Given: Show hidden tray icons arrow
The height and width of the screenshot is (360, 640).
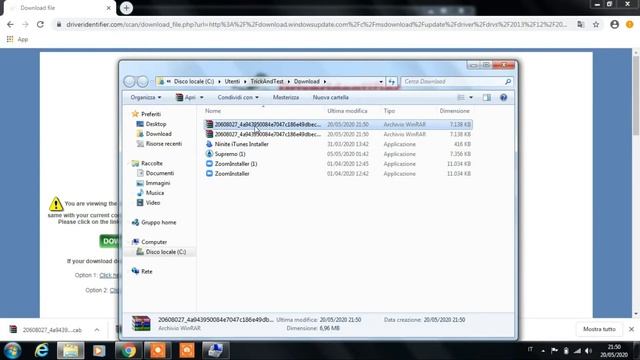Looking at the screenshot, I should [543, 351].
